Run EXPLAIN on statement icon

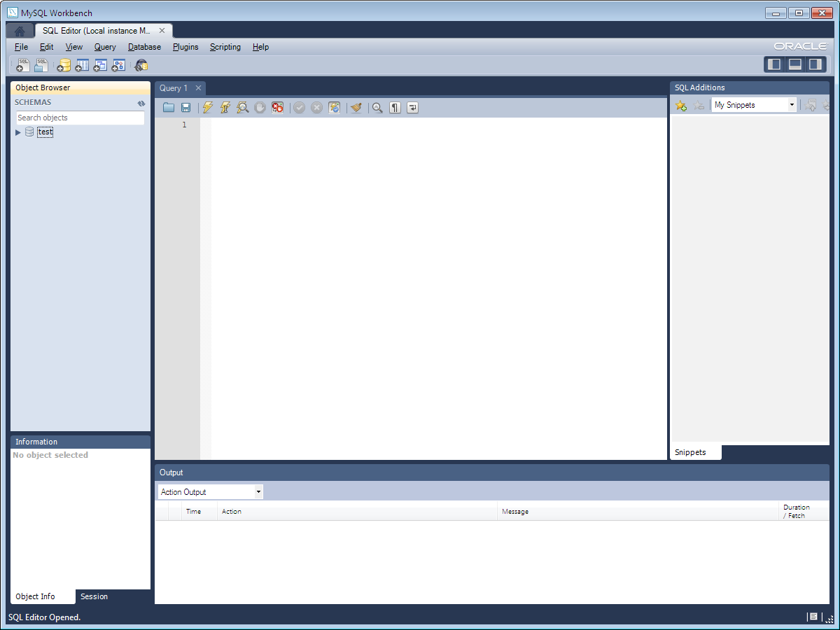click(243, 108)
